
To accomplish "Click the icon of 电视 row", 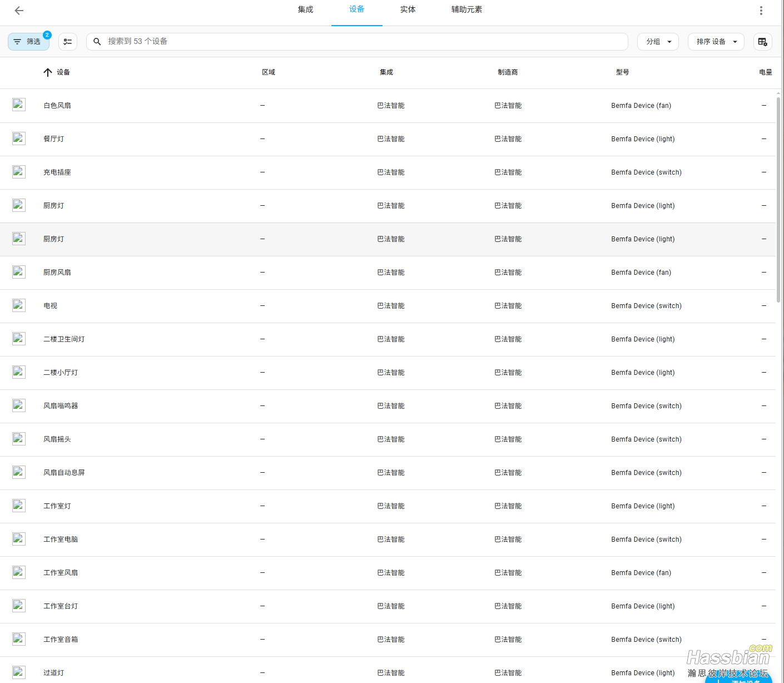I will (x=19, y=305).
